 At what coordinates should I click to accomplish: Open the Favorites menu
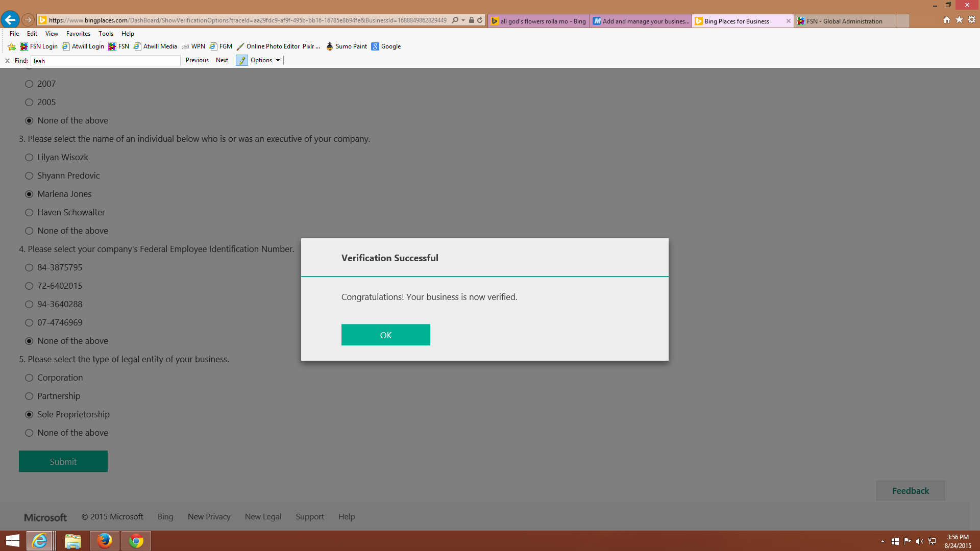point(78,34)
